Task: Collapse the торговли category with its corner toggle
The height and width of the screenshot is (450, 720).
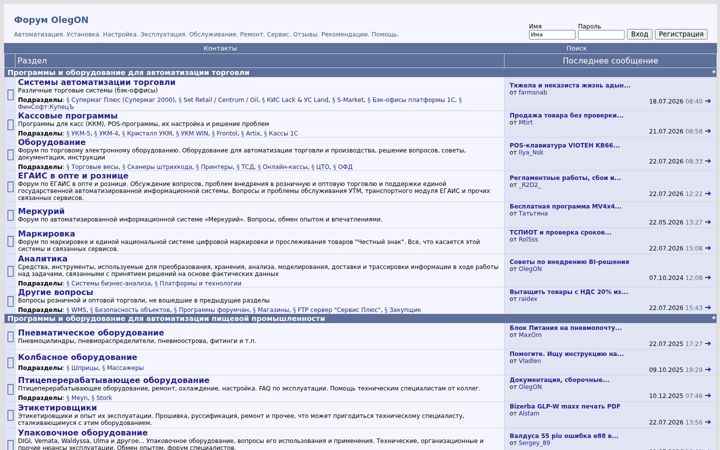Action: pos(714,72)
